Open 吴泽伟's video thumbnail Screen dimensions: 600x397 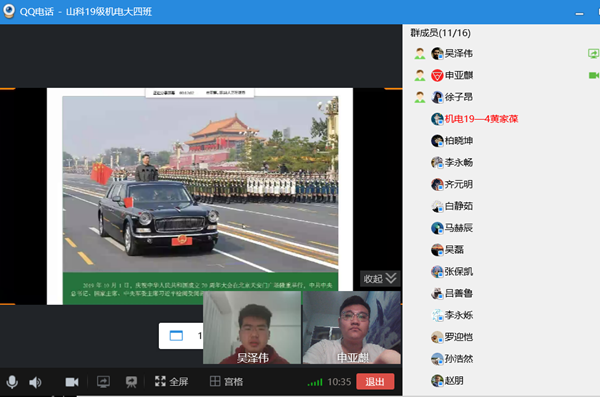click(252, 327)
